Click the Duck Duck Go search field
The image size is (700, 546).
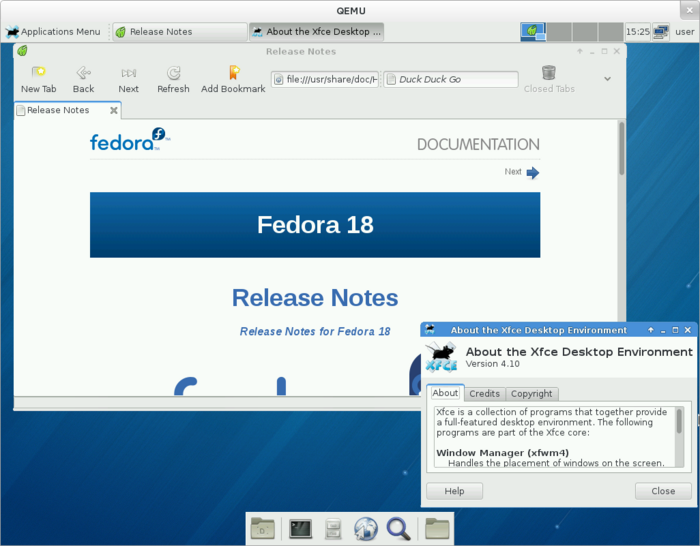click(x=451, y=79)
